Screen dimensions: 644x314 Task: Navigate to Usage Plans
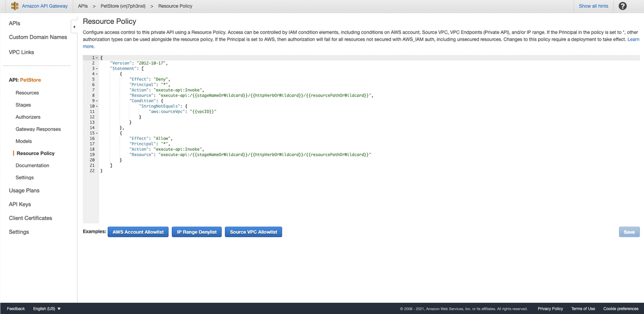pos(24,191)
